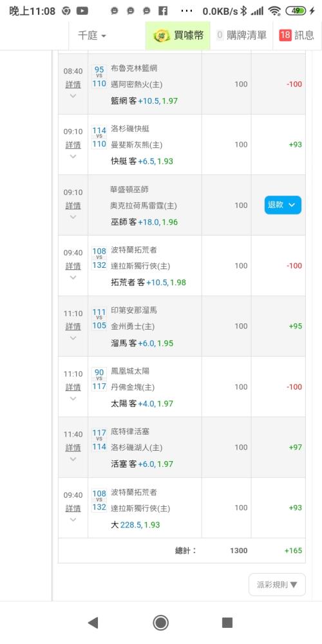Open 詳情 link for the 09:10 Clippers–Grizzlies game
Screen dimensions: 322x644
pyautogui.click(x=73, y=144)
